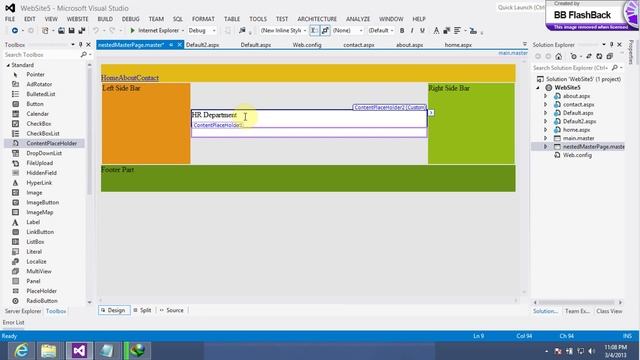Click the volume icon in the system tray

coord(591,351)
